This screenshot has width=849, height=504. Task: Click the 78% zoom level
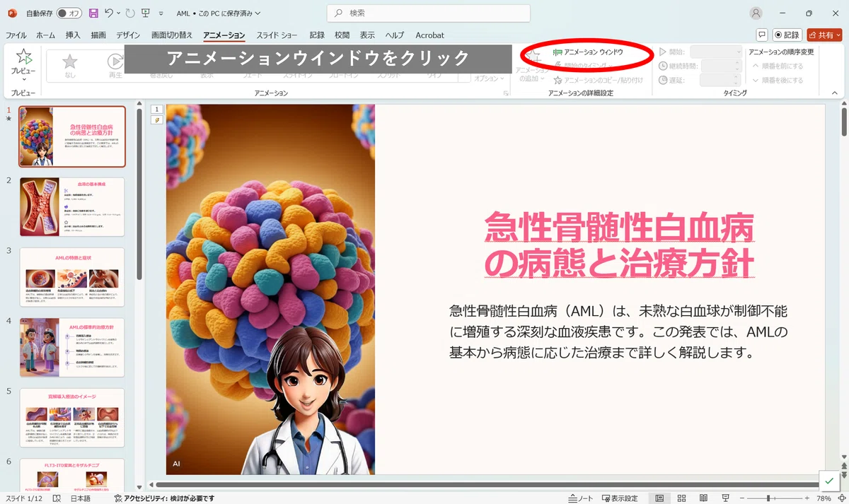[x=823, y=498]
